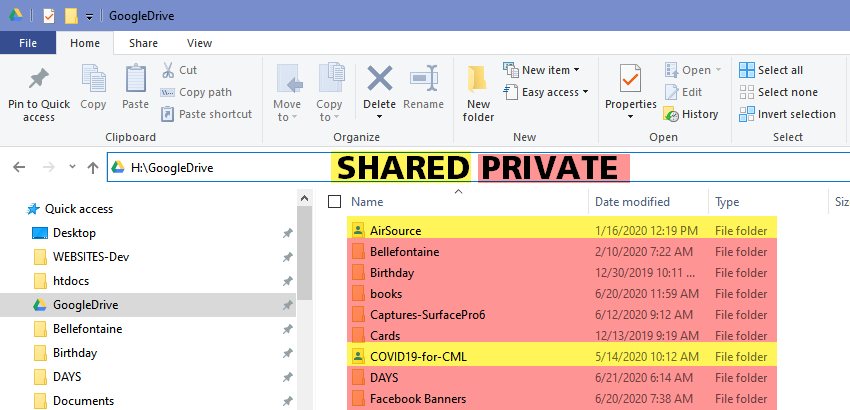Click the Forward navigation arrow
This screenshot has width=850, height=410.
(x=48, y=167)
